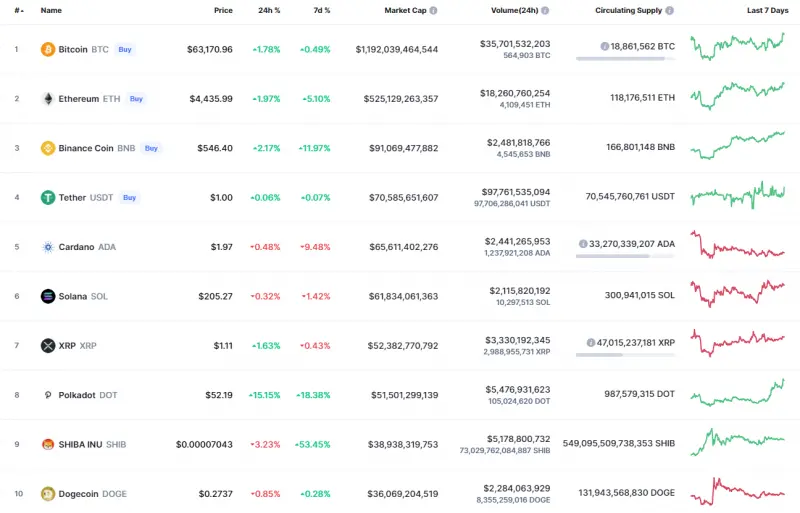The width and height of the screenshot is (800, 513).
Task: Open Binance Coin's 7 day sparkline chart
Action: point(738,145)
